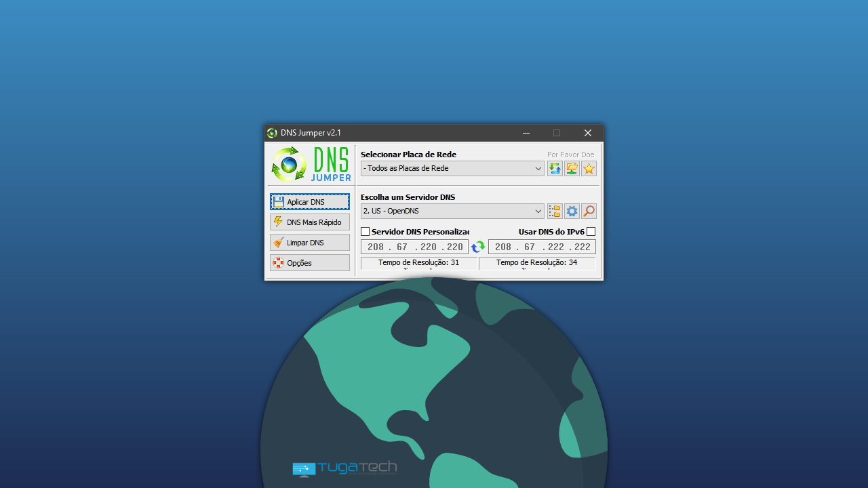Close the DNS Jumper window
Viewport: 868px width, 488px height.
[588, 133]
